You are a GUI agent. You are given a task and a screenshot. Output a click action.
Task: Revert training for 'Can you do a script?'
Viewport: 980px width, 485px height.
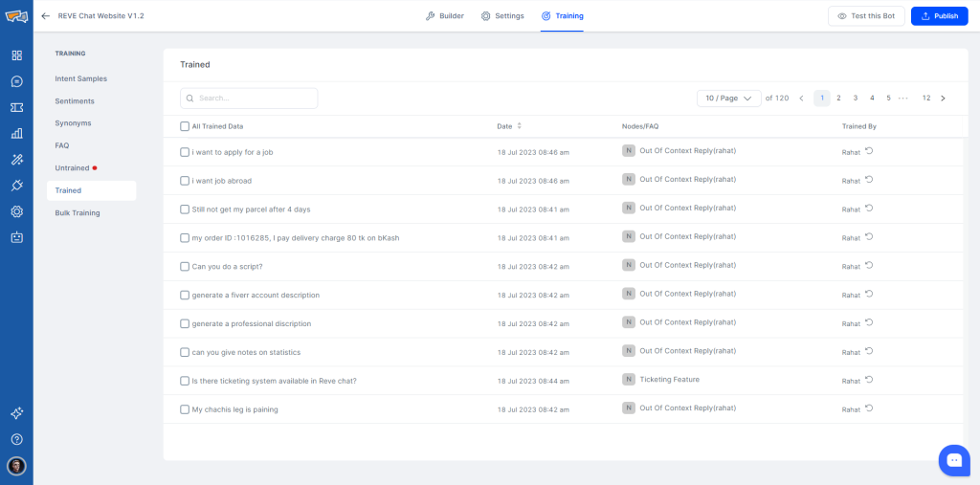(x=869, y=266)
